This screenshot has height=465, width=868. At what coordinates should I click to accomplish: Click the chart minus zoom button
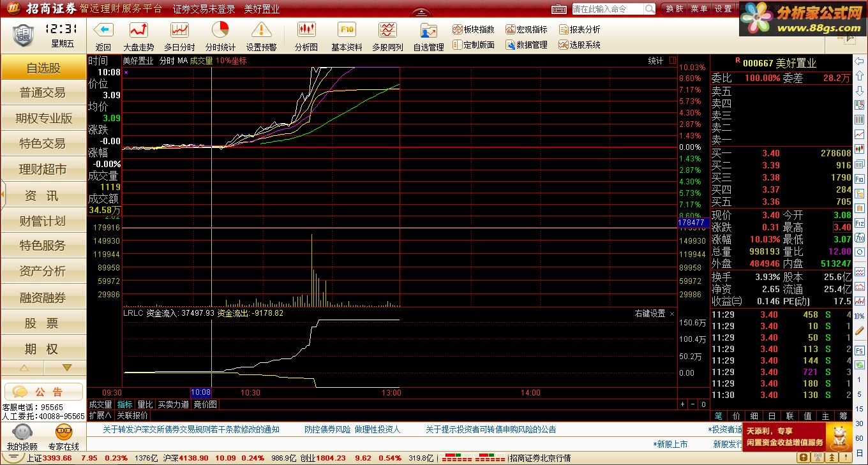pyautogui.click(x=693, y=404)
